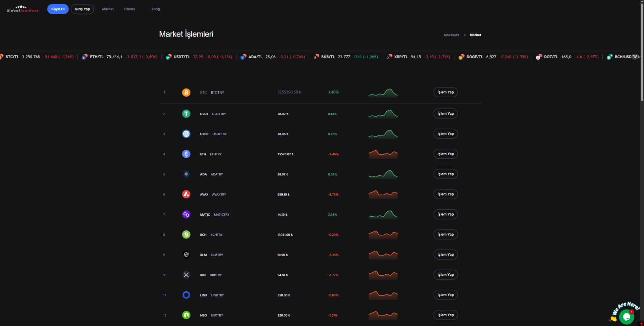Click the BCH/USD ticker coin icon
Image resolution: width=644 pixels, height=326 pixels.
pyautogui.click(x=609, y=57)
